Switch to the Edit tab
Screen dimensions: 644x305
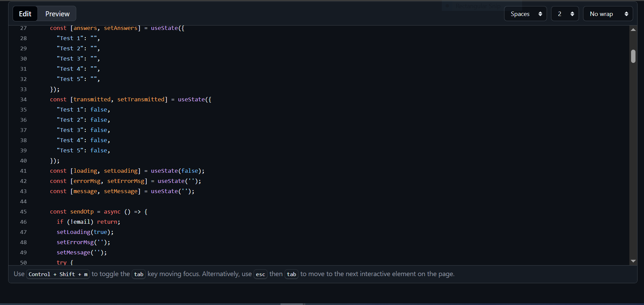[x=25, y=14]
